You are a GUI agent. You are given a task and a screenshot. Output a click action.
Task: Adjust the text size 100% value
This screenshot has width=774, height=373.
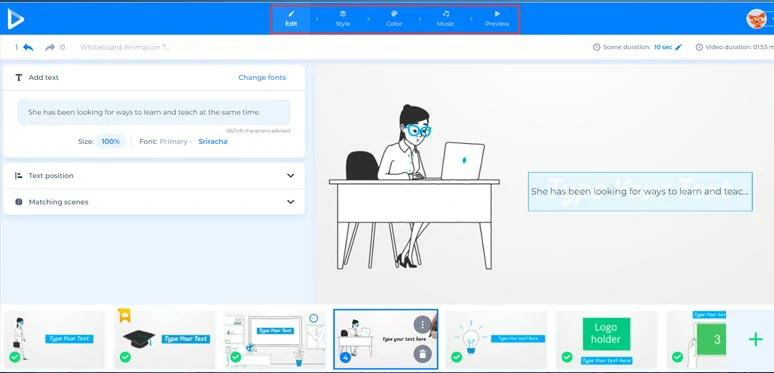click(x=111, y=142)
